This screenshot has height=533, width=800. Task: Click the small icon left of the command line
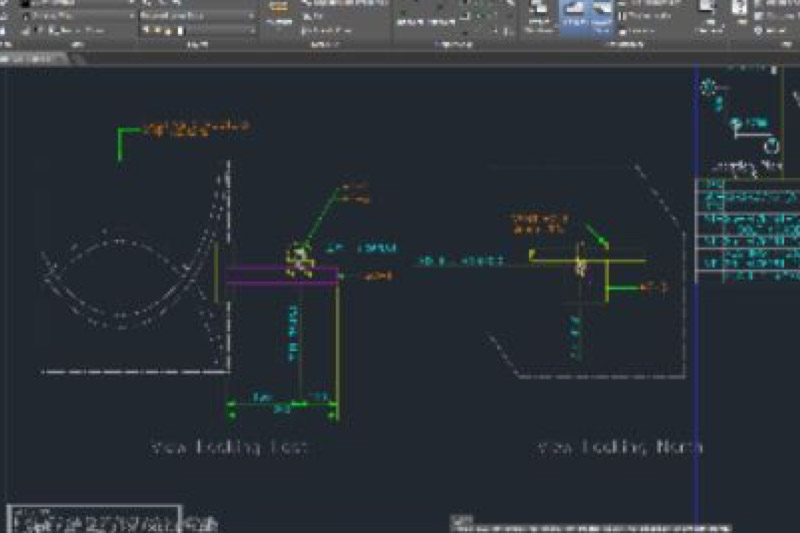tap(460, 521)
